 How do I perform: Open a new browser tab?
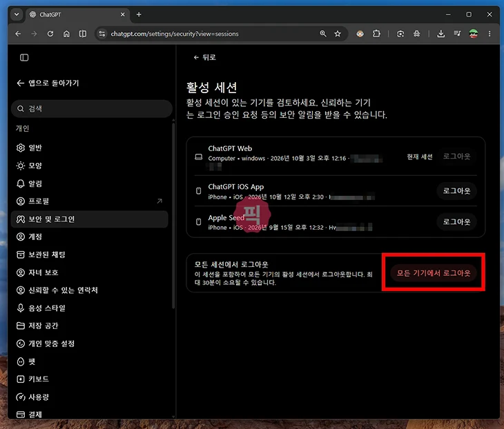click(x=139, y=14)
